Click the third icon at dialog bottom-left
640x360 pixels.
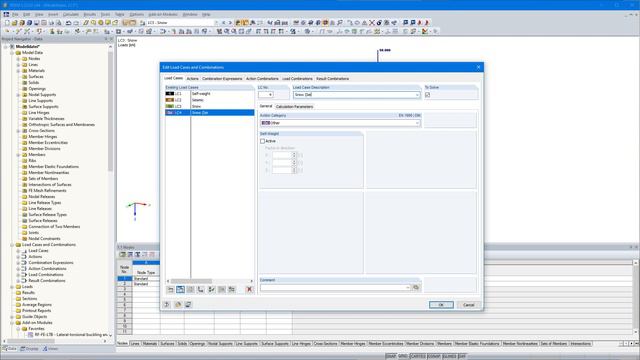[188, 304]
